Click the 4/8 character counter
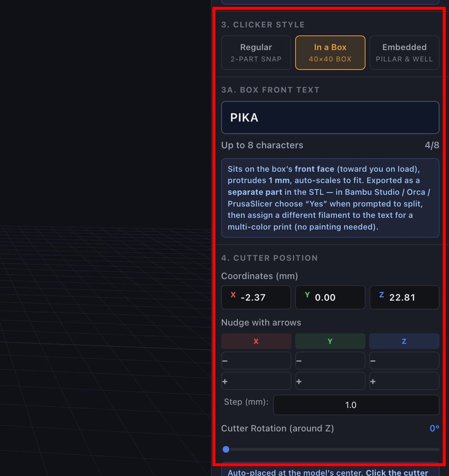The height and width of the screenshot is (476, 449). 431,145
